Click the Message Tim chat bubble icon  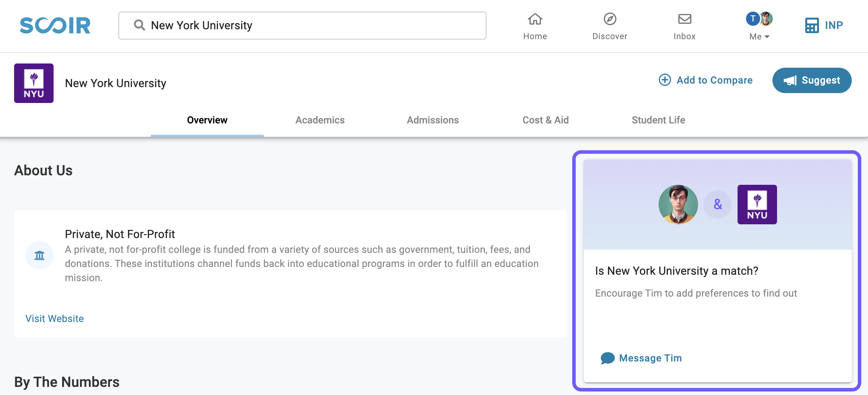tap(607, 358)
